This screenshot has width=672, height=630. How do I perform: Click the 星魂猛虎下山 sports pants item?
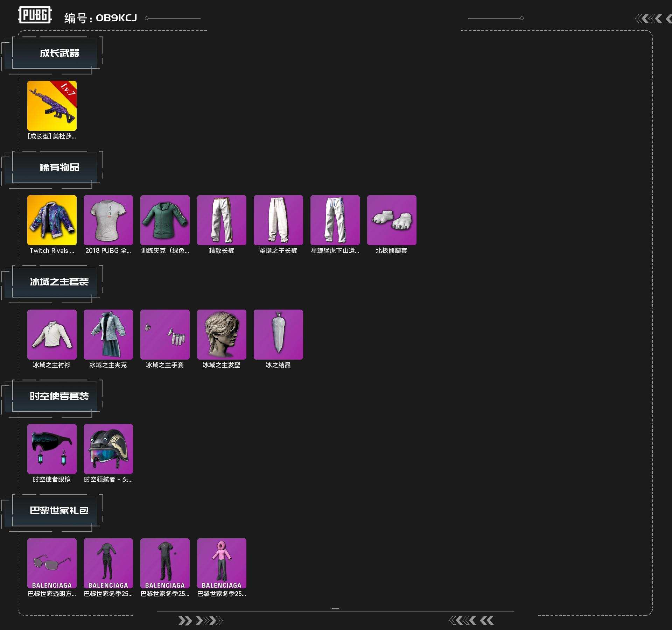click(335, 220)
